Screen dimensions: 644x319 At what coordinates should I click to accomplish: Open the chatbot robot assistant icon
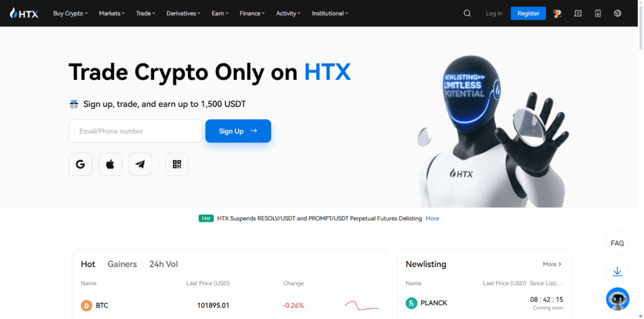618,299
